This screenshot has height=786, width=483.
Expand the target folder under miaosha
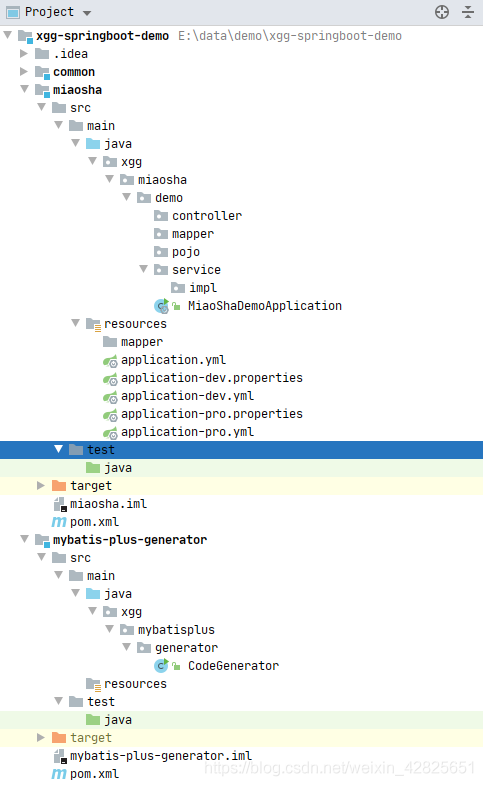(x=41, y=485)
